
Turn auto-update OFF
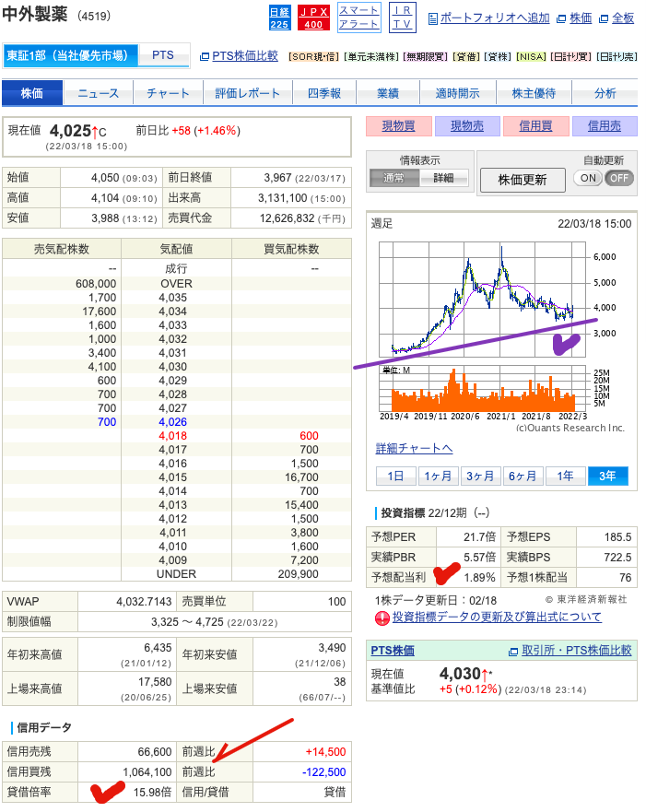[619, 178]
